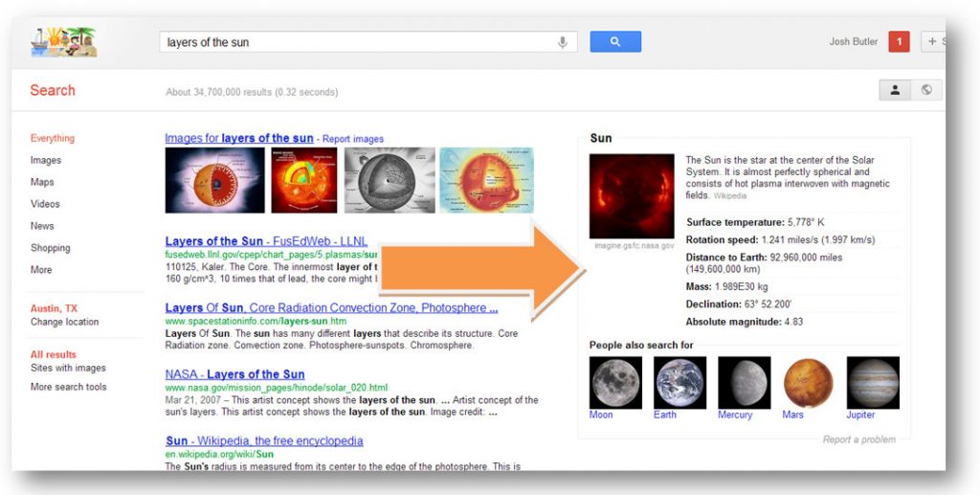Click the blue magnifier search button
Screen dimensions: 980x495
click(x=615, y=42)
